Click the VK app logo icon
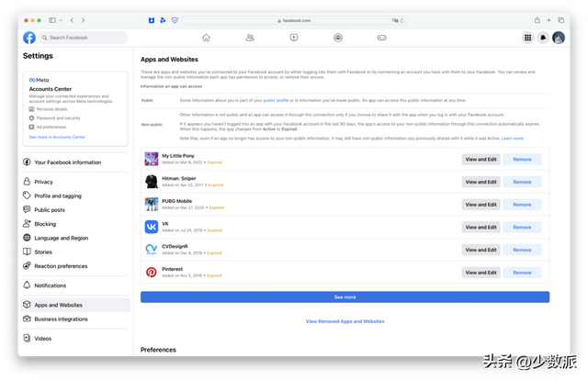Viewport: 588px width, 380px height. [152, 227]
